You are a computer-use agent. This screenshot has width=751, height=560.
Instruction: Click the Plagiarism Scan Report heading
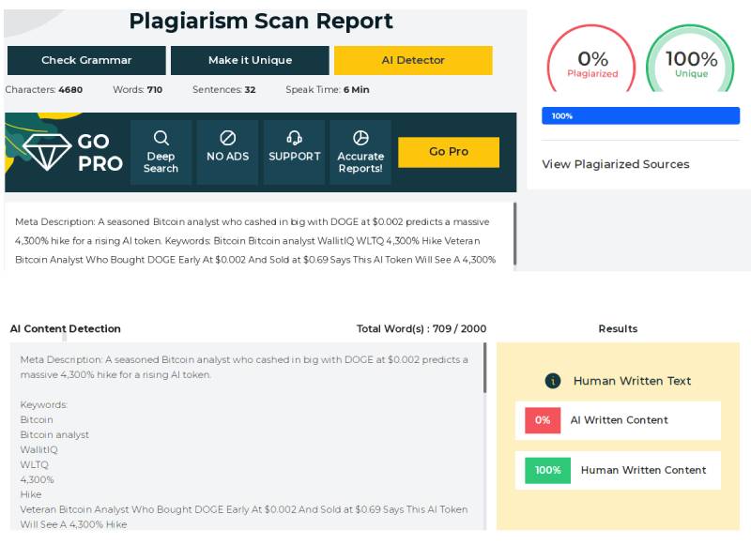click(x=261, y=22)
